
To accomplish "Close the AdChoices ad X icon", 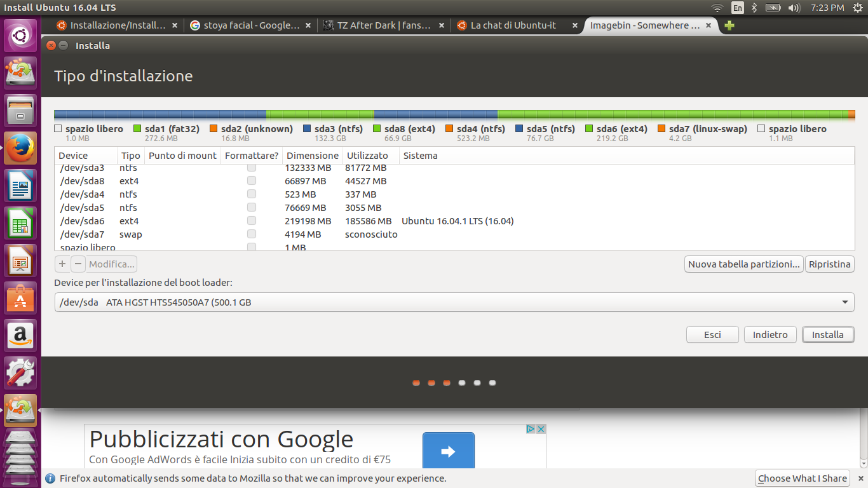I will pyautogui.click(x=541, y=429).
